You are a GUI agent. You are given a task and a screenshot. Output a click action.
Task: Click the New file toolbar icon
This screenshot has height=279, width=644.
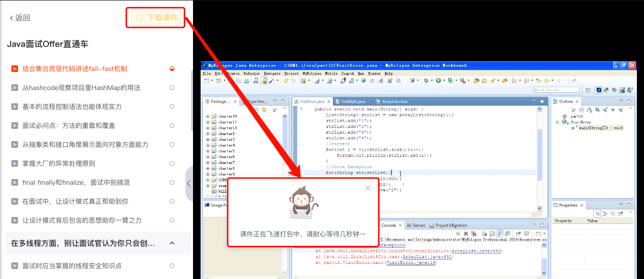(207, 81)
